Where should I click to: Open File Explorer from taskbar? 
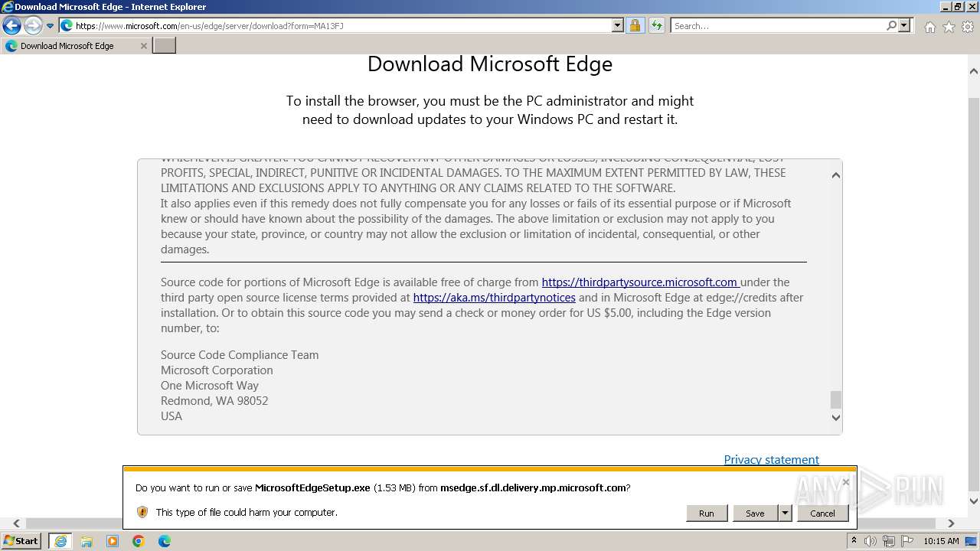86,541
